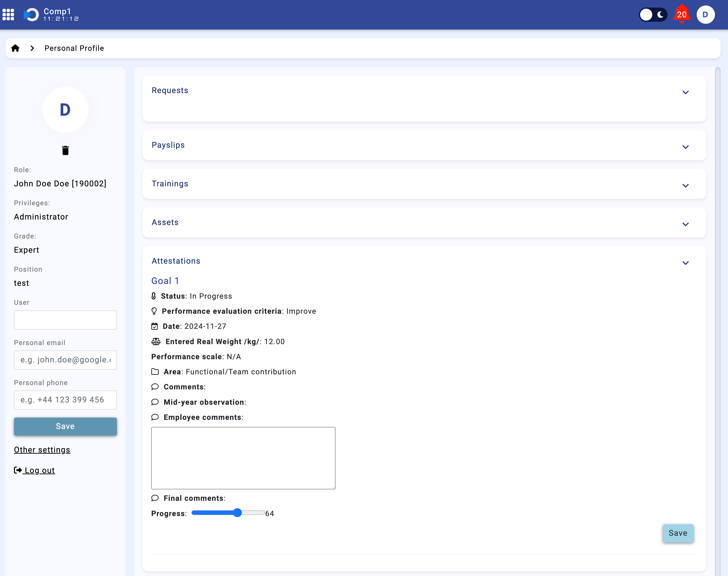The width and height of the screenshot is (728, 576).
Task: Expand the Trainings section chevron
Action: point(685,185)
